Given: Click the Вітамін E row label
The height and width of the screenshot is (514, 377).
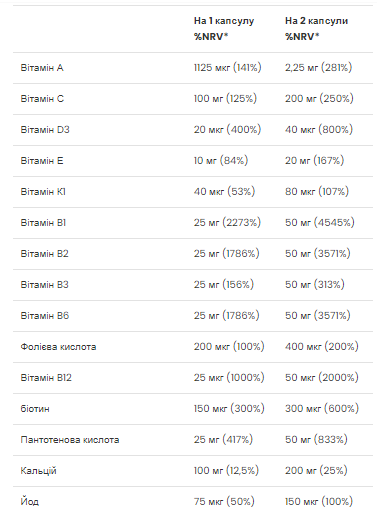Looking at the screenshot, I should point(42,161).
